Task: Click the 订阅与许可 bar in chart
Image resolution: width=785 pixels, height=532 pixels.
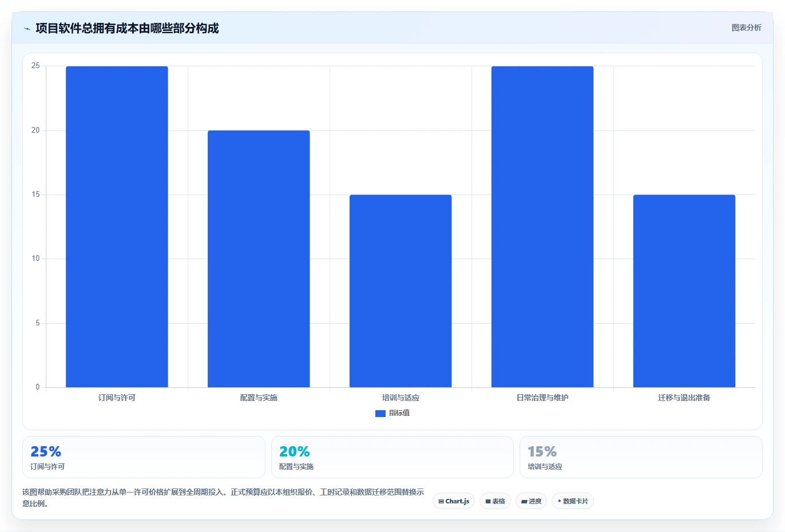Action: coord(117,227)
